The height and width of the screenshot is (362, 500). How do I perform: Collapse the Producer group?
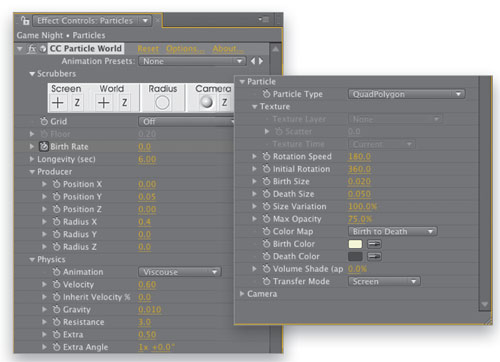(x=32, y=172)
